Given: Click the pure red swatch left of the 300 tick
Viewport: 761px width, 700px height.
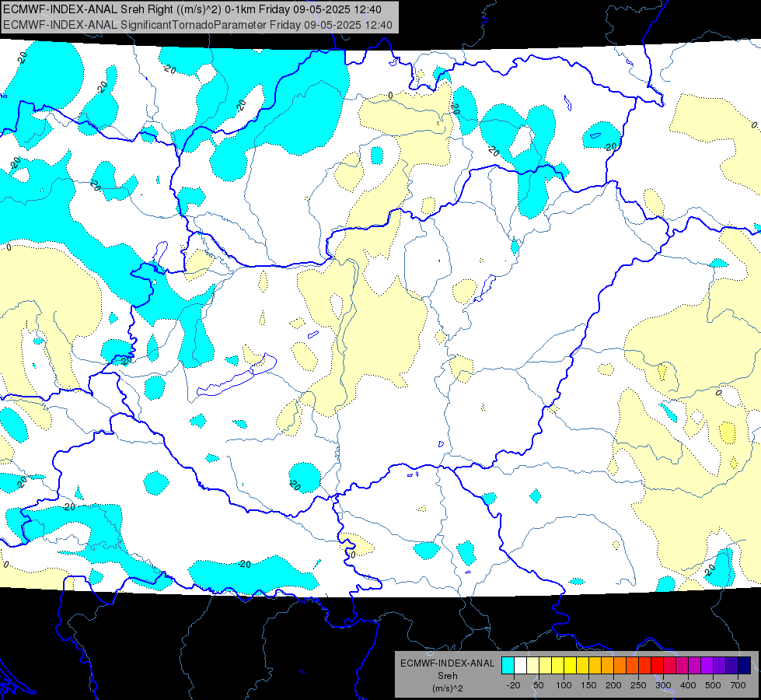Looking at the screenshot, I should coord(657,665).
